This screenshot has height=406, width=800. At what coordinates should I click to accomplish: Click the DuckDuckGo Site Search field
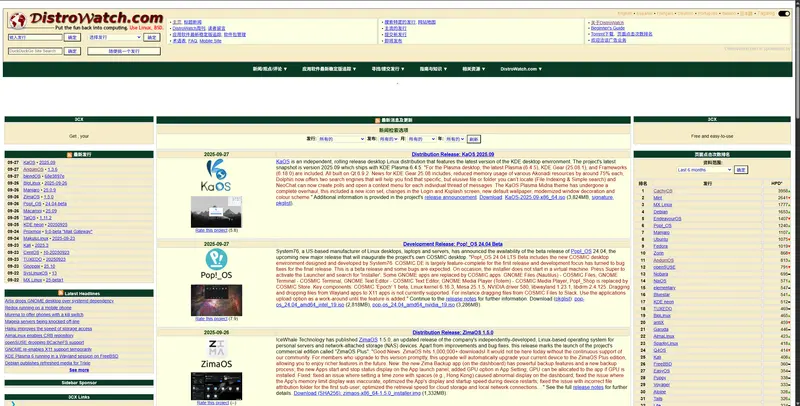pos(35,51)
